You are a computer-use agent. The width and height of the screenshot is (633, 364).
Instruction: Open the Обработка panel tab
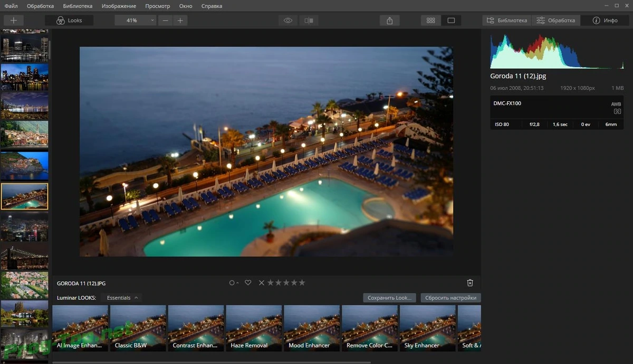click(x=556, y=21)
